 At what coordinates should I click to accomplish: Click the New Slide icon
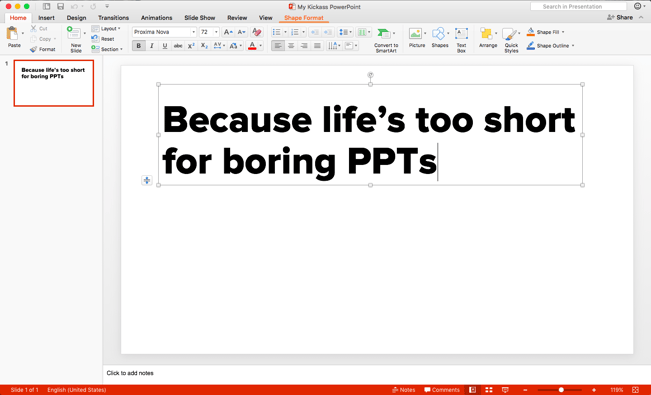pos(74,33)
